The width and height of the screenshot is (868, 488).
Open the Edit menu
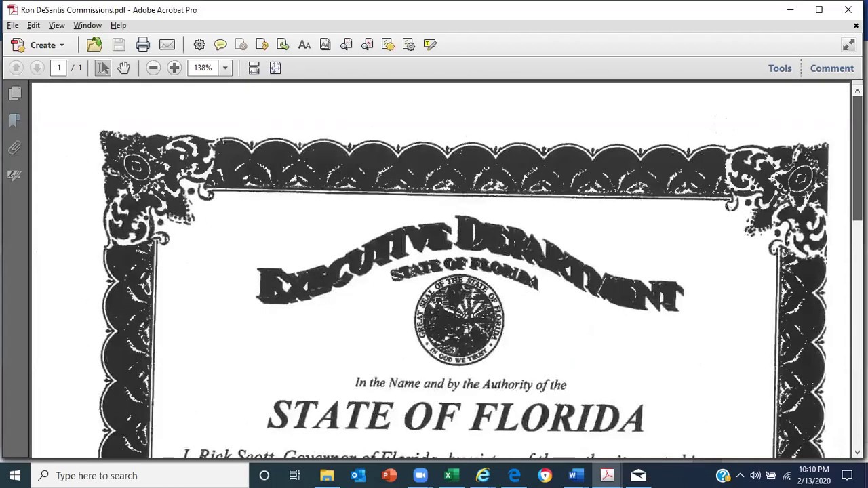coord(33,25)
